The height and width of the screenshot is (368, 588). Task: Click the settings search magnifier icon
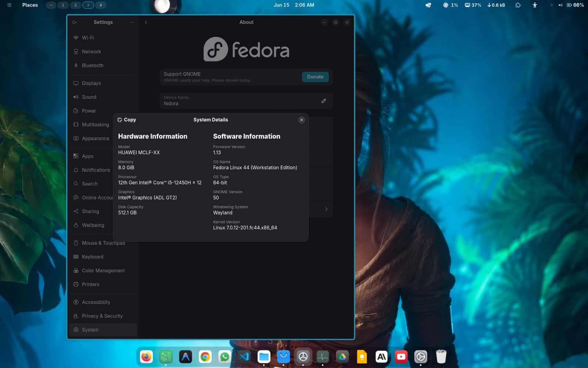tap(75, 22)
